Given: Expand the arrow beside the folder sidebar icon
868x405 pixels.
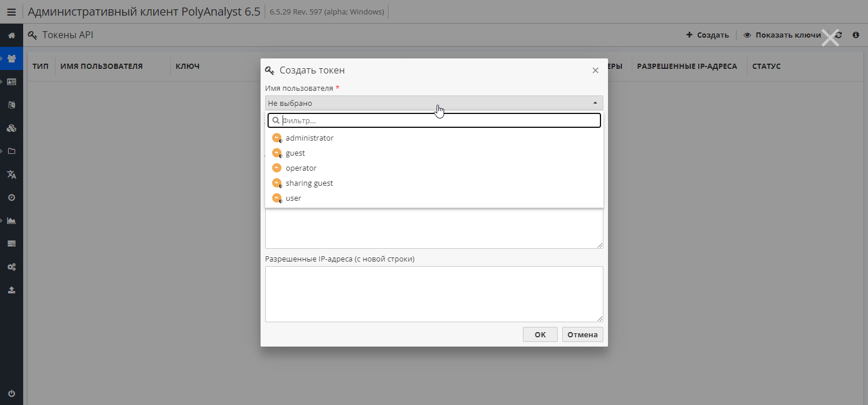Looking at the screenshot, I should coord(2,151).
